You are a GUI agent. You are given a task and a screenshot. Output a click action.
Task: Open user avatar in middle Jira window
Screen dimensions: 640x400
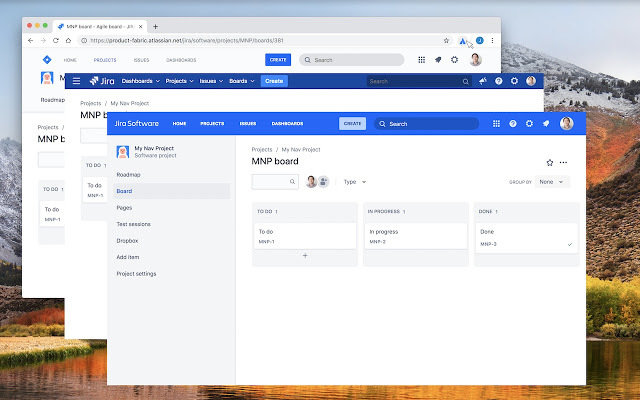(531, 81)
